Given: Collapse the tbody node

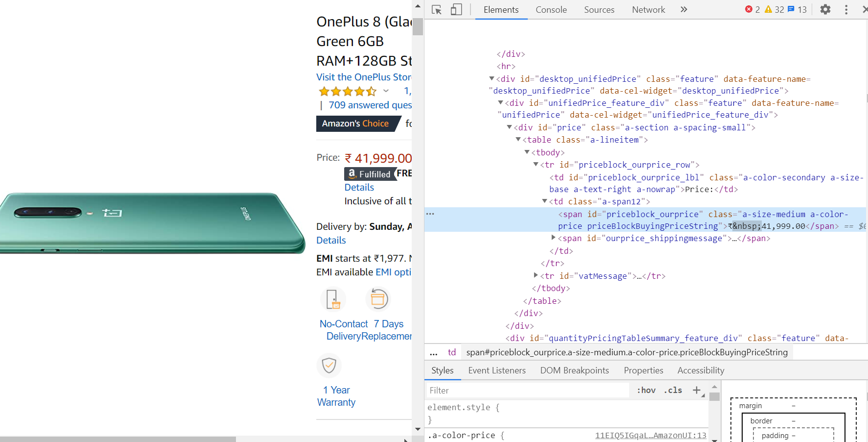Looking at the screenshot, I should 527,152.
